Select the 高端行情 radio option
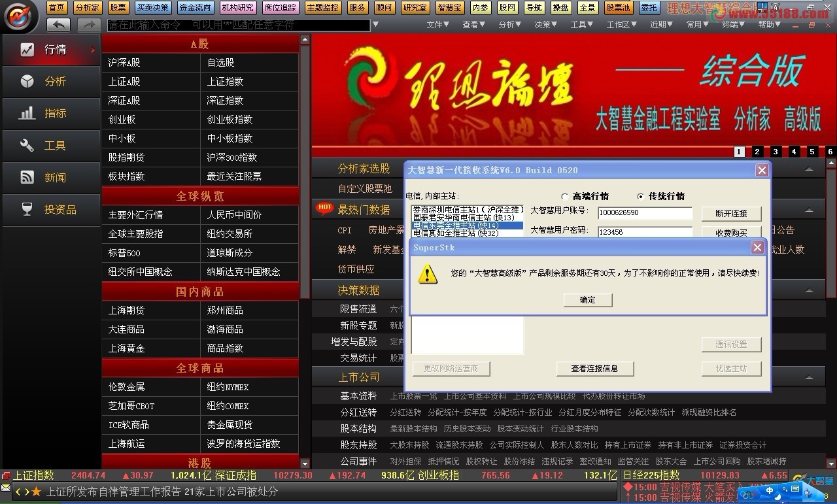 click(565, 196)
